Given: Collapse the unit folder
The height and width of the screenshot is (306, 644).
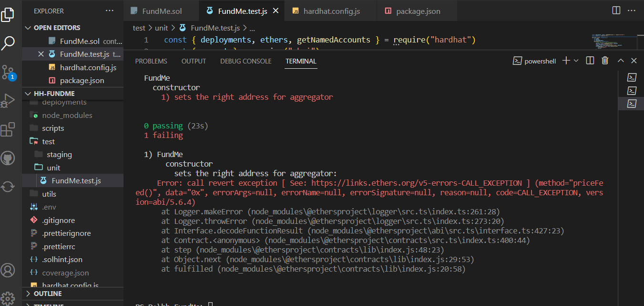Looking at the screenshot, I should tap(73, 168).
